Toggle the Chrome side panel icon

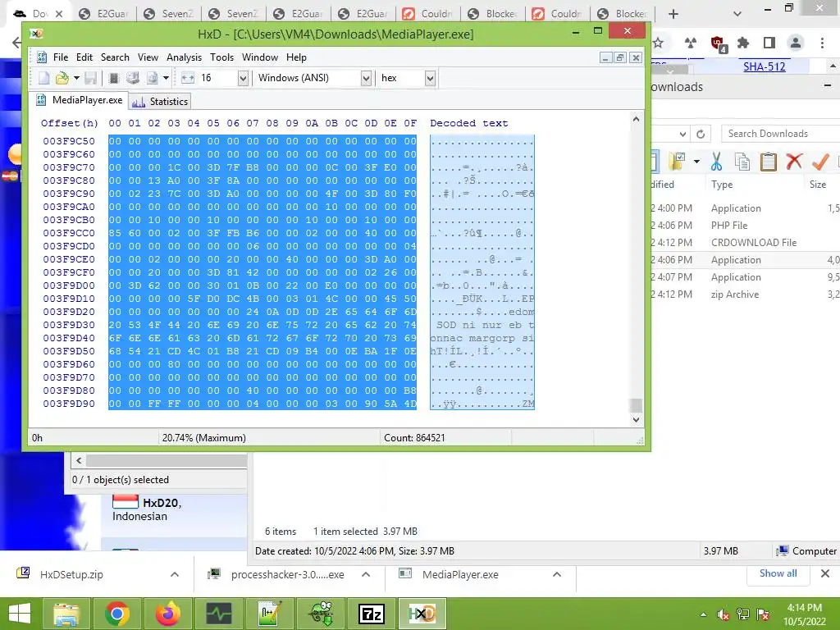769,43
